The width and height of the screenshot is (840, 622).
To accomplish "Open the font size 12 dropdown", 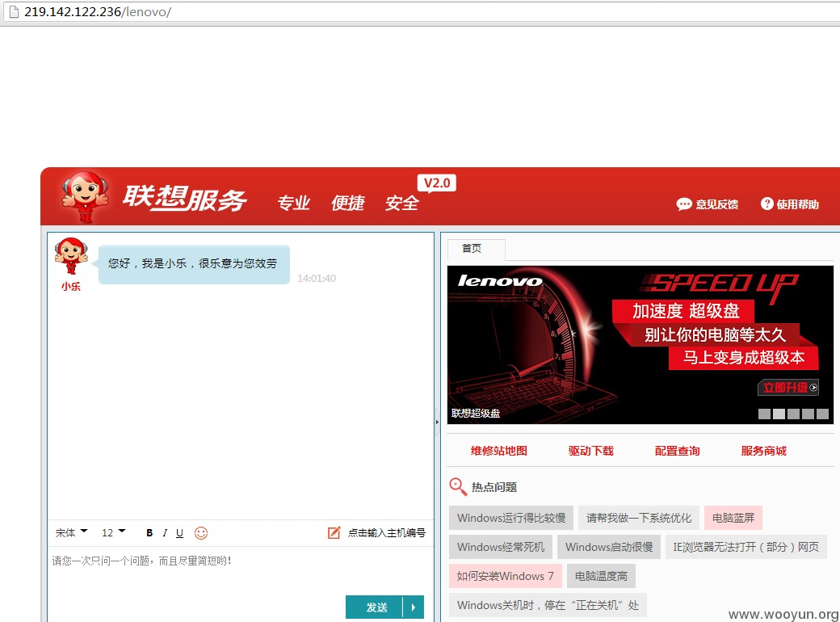I will (114, 532).
